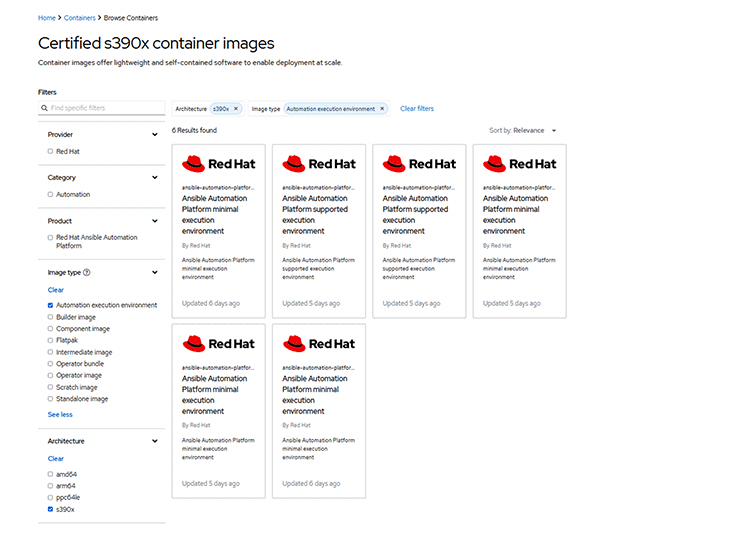Check the arm64 architecture checkbox
The width and height of the screenshot is (744, 533).
click(x=50, y=486)
